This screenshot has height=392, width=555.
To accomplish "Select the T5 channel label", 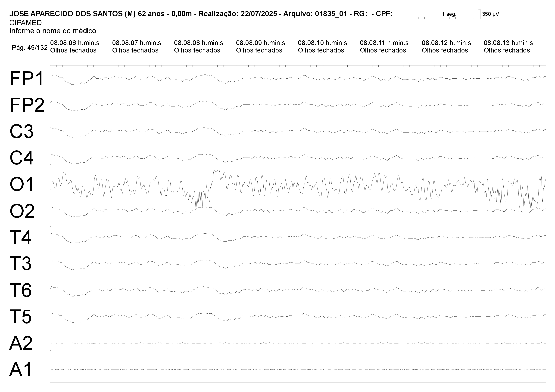I will click(21, 317).
